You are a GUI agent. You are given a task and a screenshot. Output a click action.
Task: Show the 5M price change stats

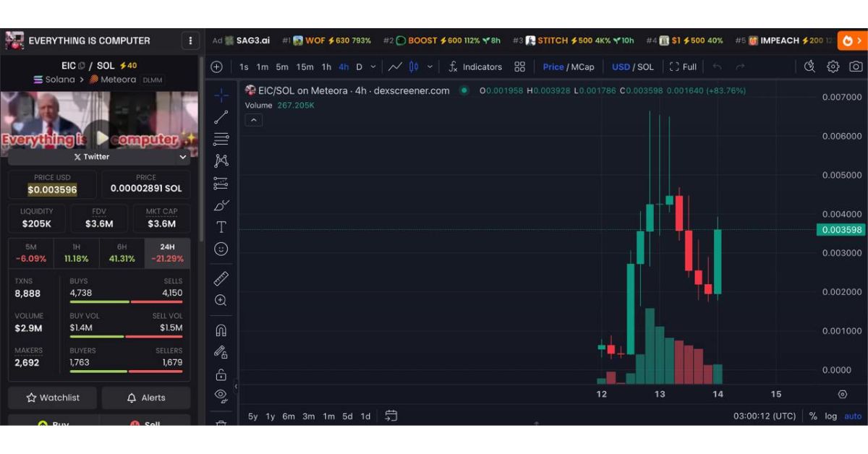pos(30,252)
